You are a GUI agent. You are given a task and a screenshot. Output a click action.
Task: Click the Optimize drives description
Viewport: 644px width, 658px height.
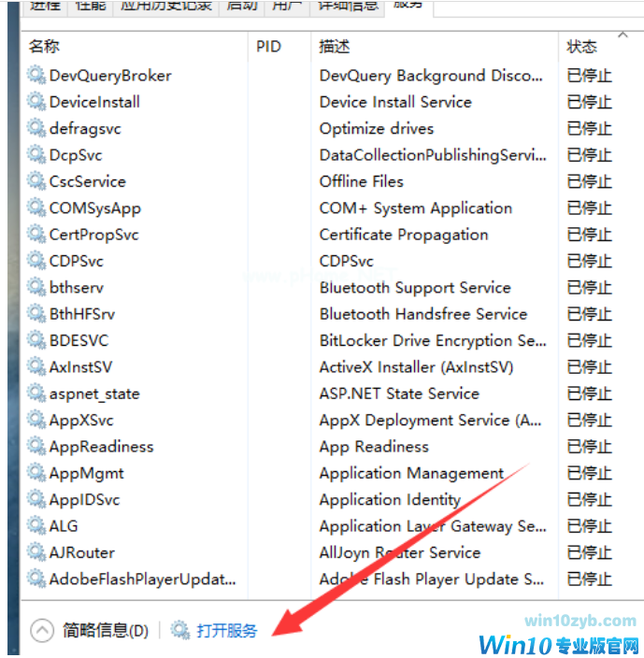click(x=377, y=128)
